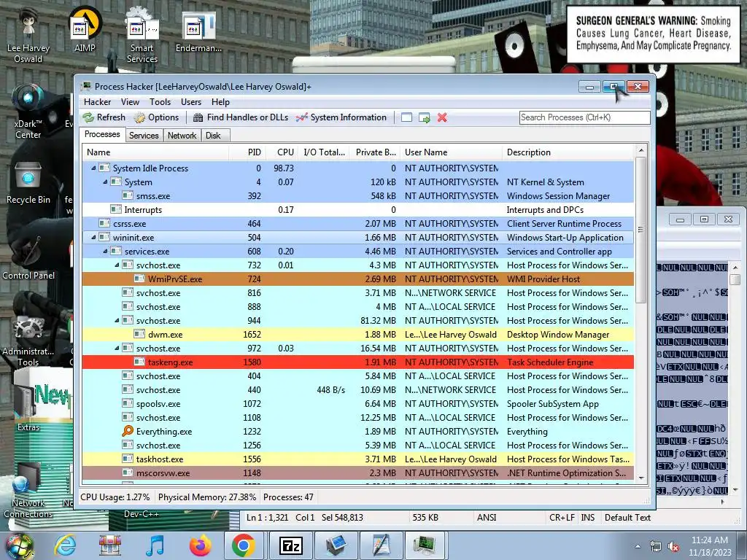Sort by the User Name column
Viewport: 747px width, 560px height.
click(451, 152)
